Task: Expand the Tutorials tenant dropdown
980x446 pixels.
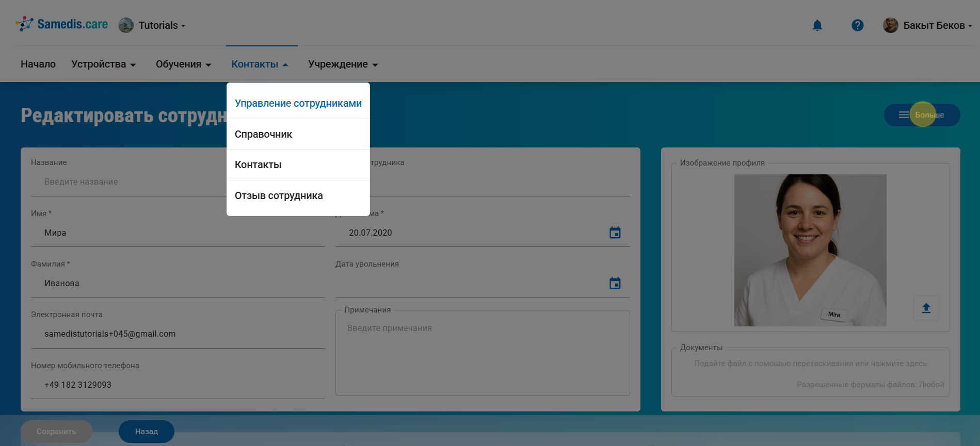Action: point(162,25)
